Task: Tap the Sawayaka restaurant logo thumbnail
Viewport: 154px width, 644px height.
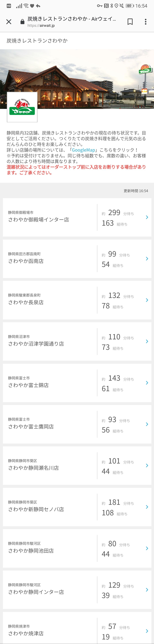Action: coord(22,107)
